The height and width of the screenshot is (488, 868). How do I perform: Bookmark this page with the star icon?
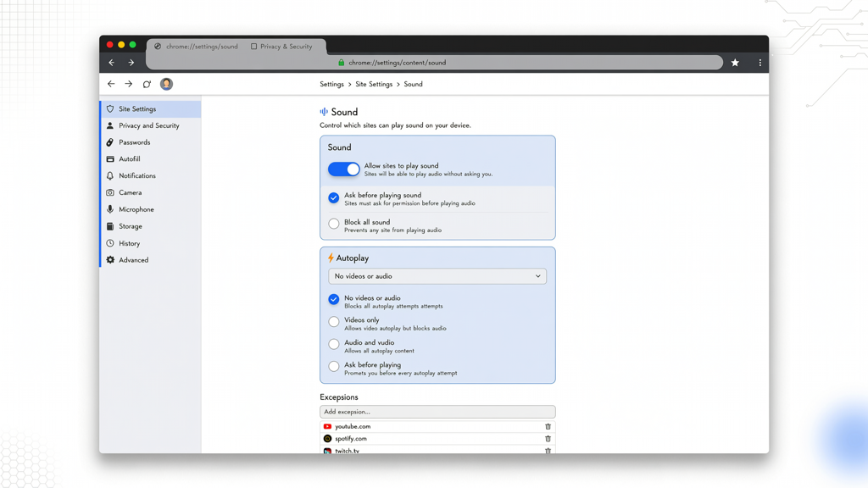pos(735,63)
